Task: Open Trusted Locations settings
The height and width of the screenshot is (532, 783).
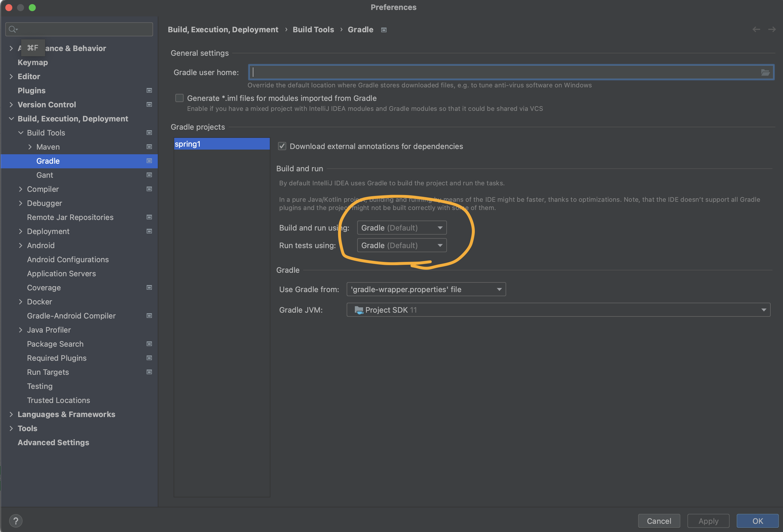Action: click(x=59, y=400)
